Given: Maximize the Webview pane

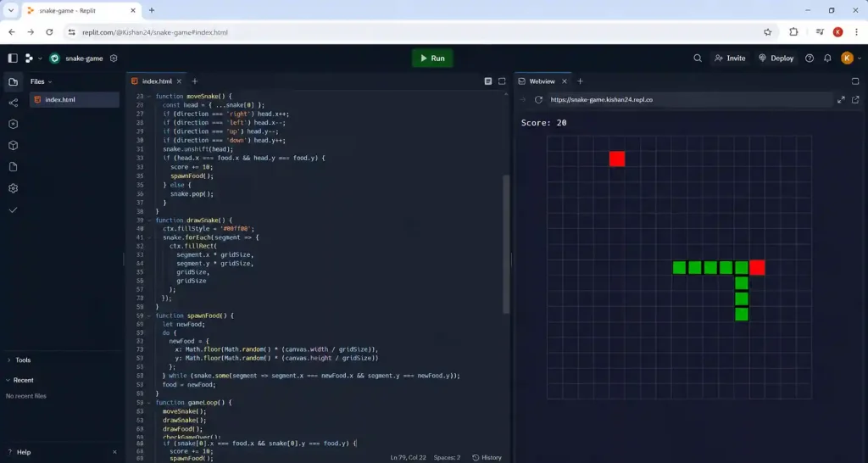Looking at the screenshot, I should coord(854,81).
